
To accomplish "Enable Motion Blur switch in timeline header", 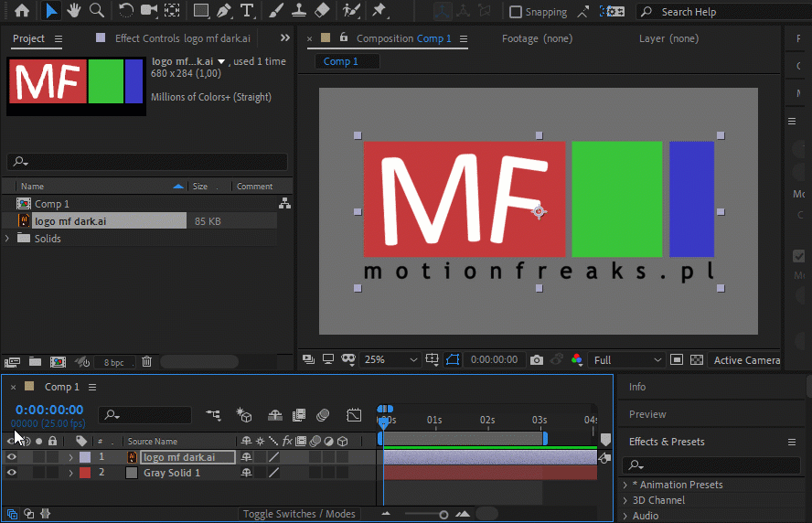I will pyautogui.click(x=323, y=415).
